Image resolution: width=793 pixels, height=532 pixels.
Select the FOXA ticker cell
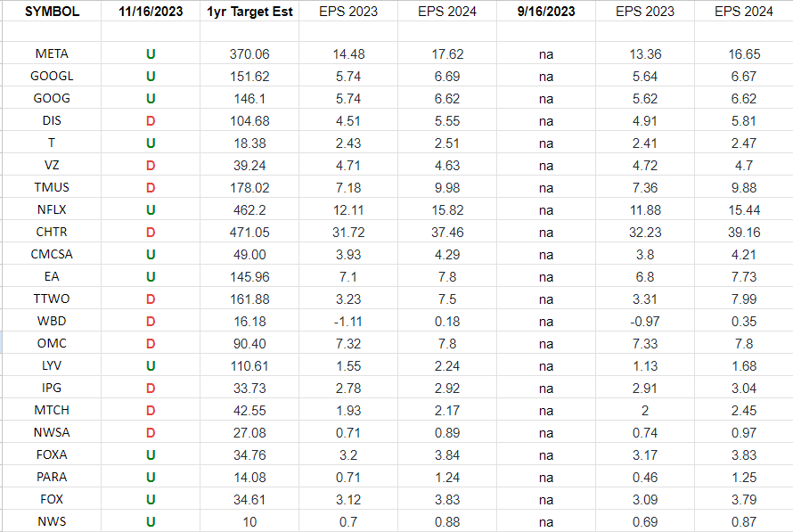click(52, 454)
